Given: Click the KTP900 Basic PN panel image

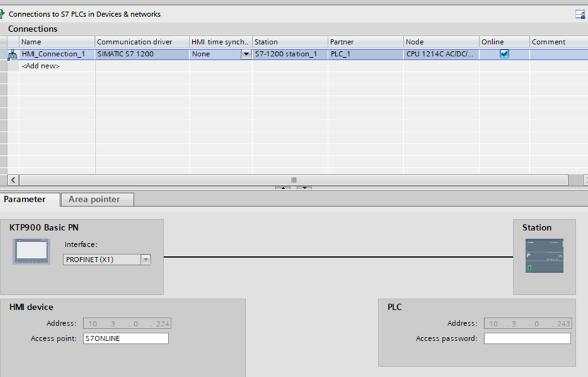Looking at the screenshot, I should coord(31,251).
